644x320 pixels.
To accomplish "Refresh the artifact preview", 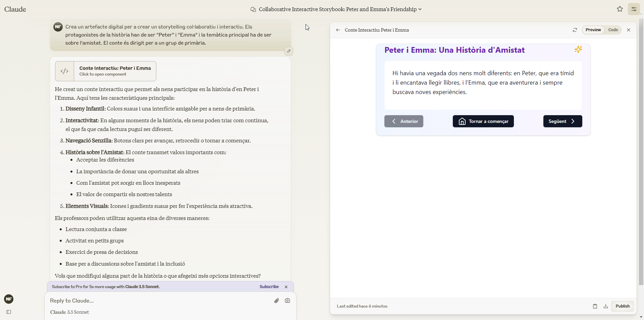I will click(x=575, y=30).
